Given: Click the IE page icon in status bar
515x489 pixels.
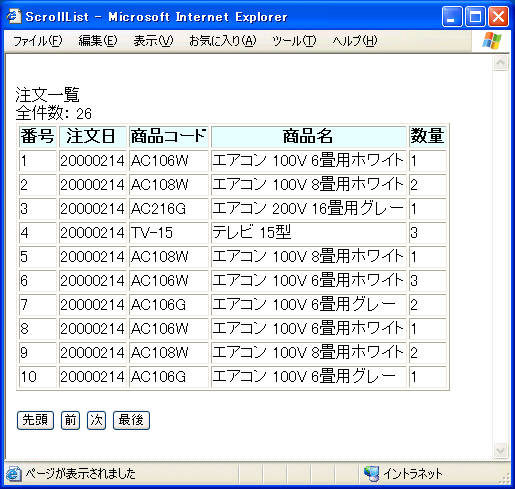Looking at the screenshot, I should click(x=13, y=474).
